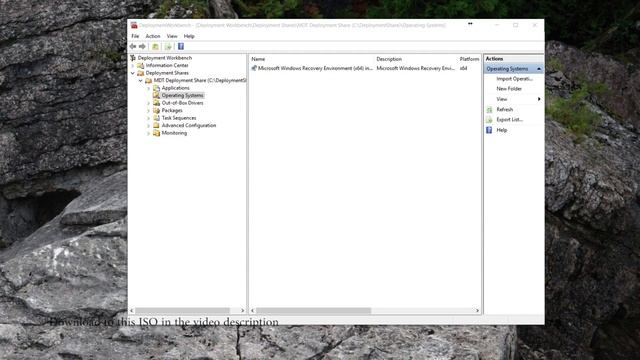Click the Help icon in Actions pane
Image resolution: width=640 pixels, height=360 pixels.
[x=489, y=130]
